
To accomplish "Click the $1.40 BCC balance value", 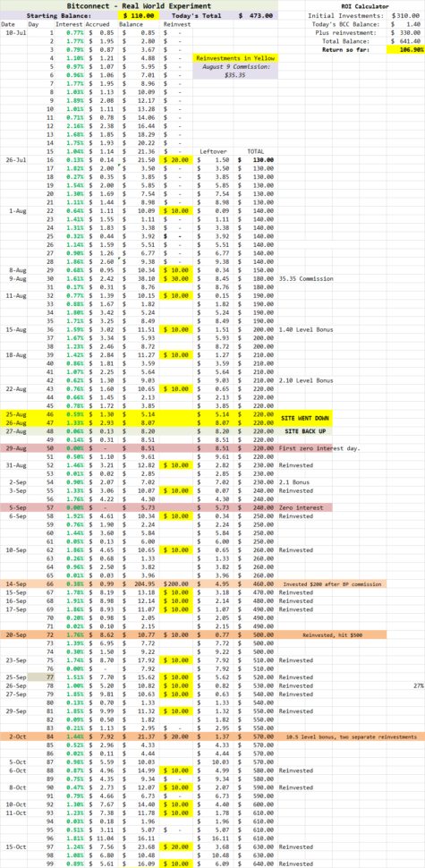I will point(406,24).
